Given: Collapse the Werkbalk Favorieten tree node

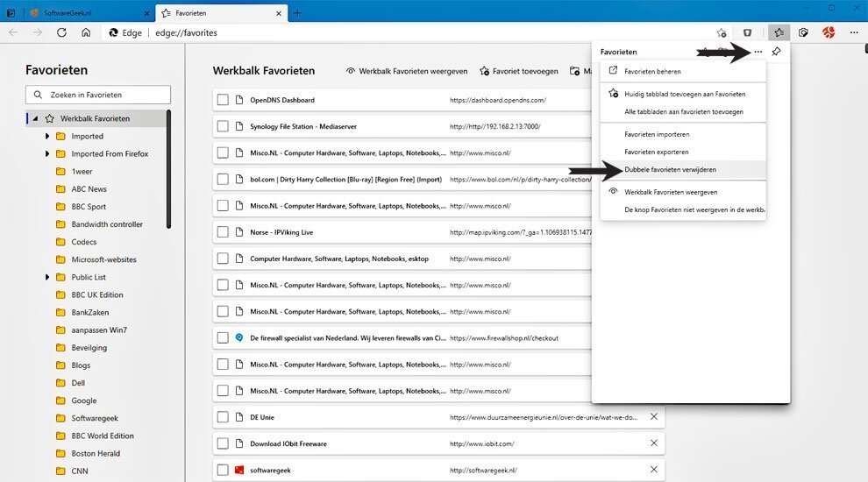Looking at the screenshot, I should coord(35,118).
